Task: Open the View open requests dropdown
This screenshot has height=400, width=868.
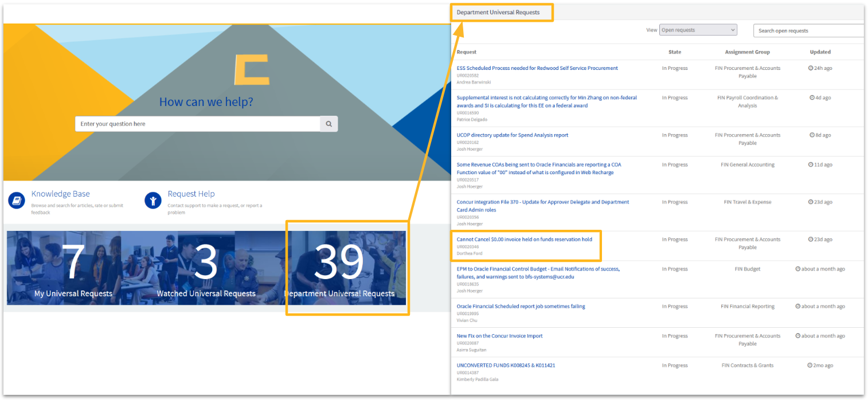Action: point(698,30)
